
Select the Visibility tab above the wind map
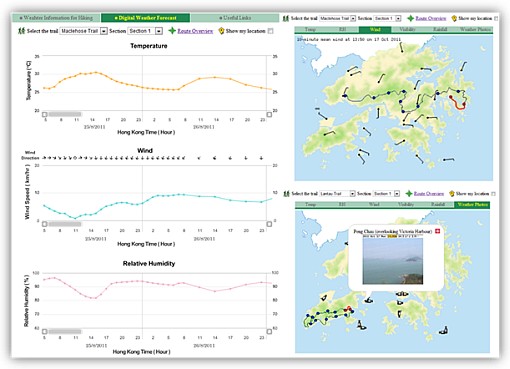(407, 30)
